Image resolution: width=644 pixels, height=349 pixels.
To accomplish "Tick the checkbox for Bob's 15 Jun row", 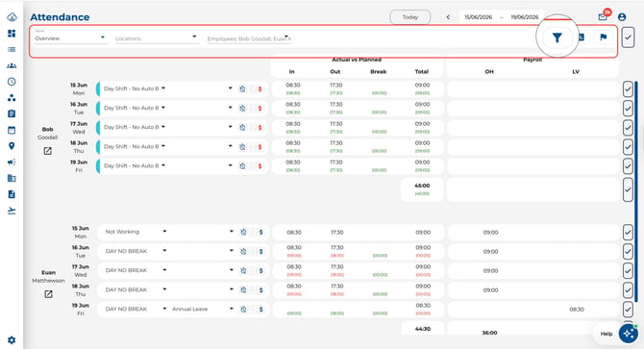I will pyautogui.click(x=628, y=88).
